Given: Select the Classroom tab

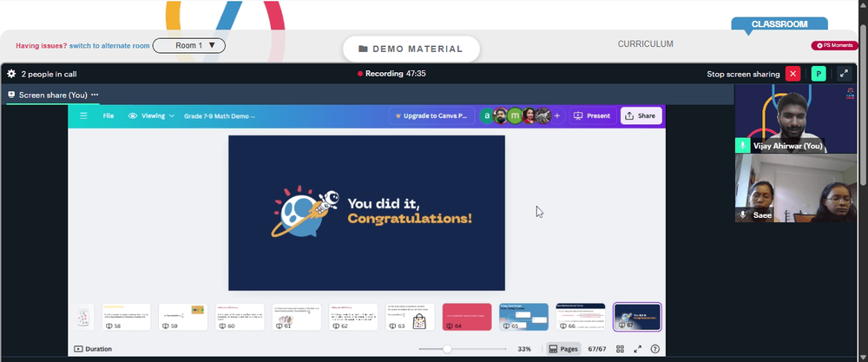Looking at the screenshot, I should pos(779,24).
